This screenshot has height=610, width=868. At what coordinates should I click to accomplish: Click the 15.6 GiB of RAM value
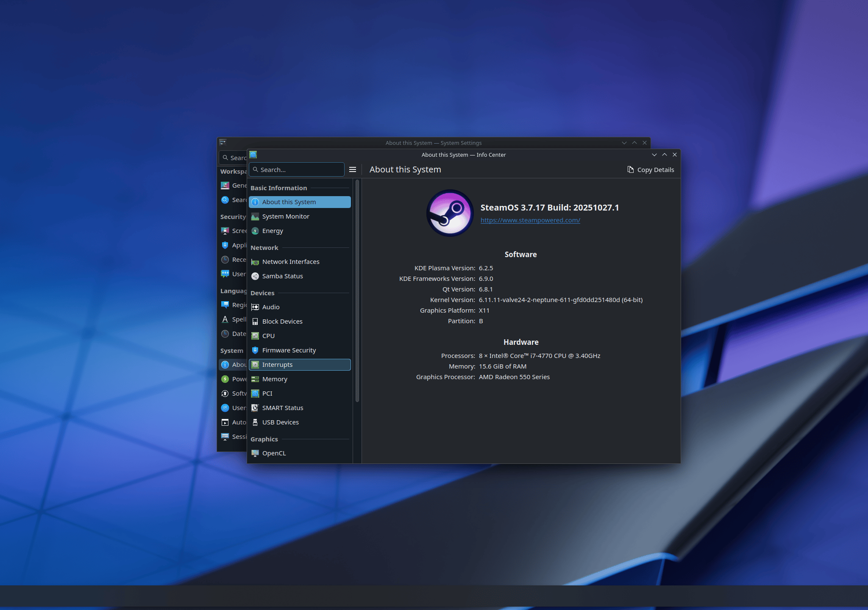click(503, 366)
